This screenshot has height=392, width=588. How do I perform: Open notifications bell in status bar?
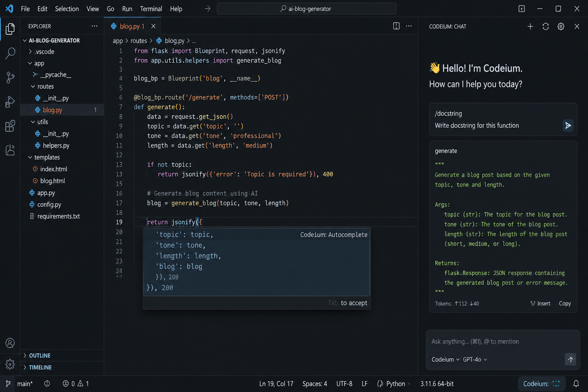pyautogui.click(x=576, y=384)
